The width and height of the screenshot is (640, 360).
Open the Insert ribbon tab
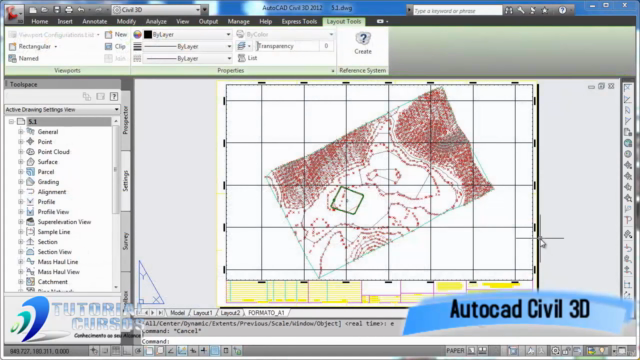tap(65, 21)
